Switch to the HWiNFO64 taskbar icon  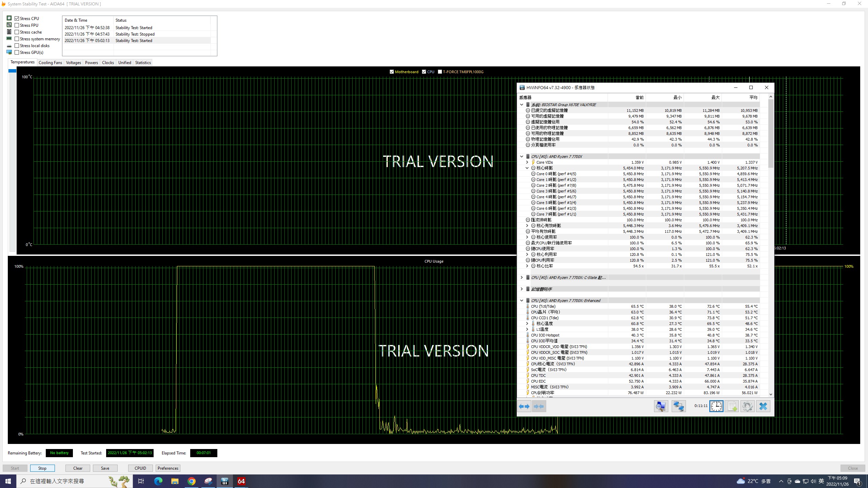[224, 481]
